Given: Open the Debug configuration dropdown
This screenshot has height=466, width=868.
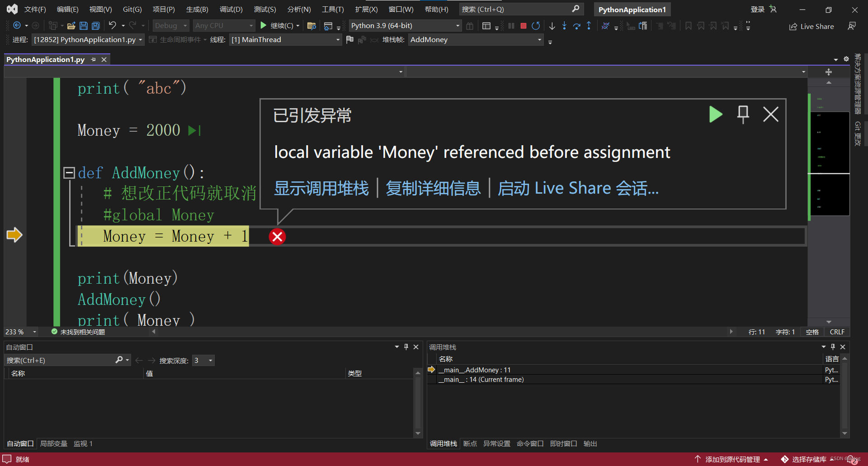Looking at the screenshot, I should click(171, 26).
